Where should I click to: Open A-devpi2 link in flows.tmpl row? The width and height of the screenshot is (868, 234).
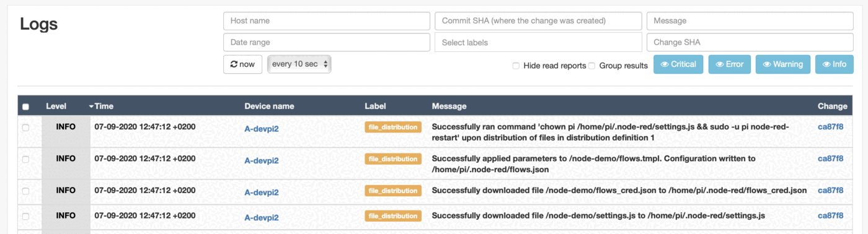pyautogui.click(x=262, y=161)
